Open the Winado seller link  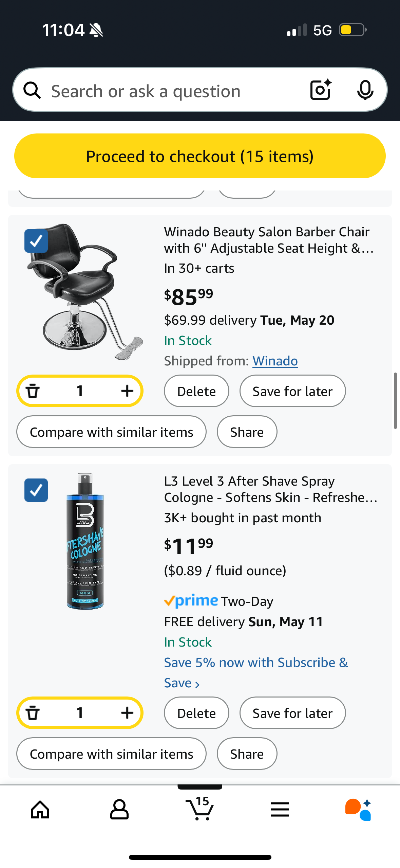(x=275, y=361)
